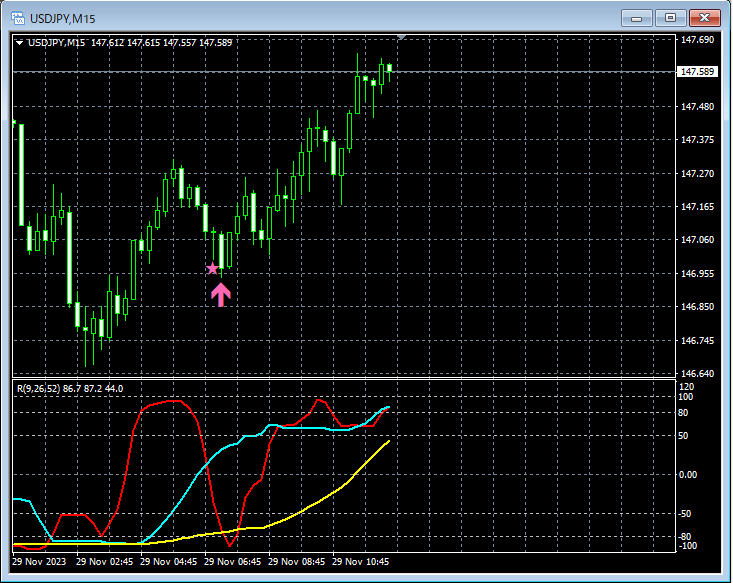Click price scale value 147.375
Screen dimensions: 733x583
click(697, 140)
